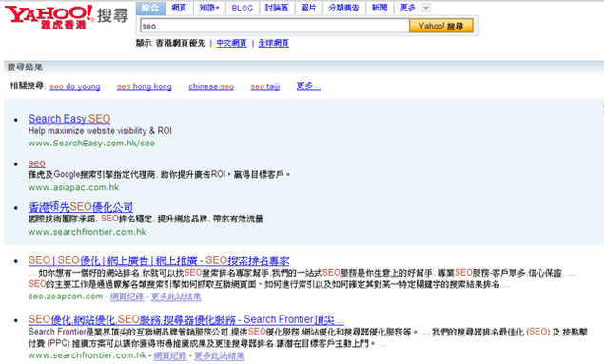Open 更多此站結果 for seo.zoapcon.com

tap(176, 297)
